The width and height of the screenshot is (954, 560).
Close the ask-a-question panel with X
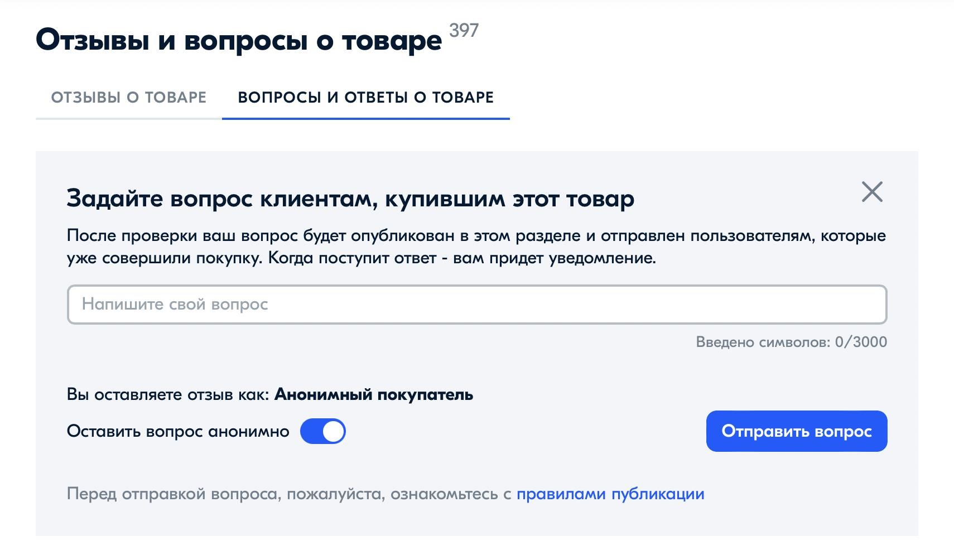(872, 192)
